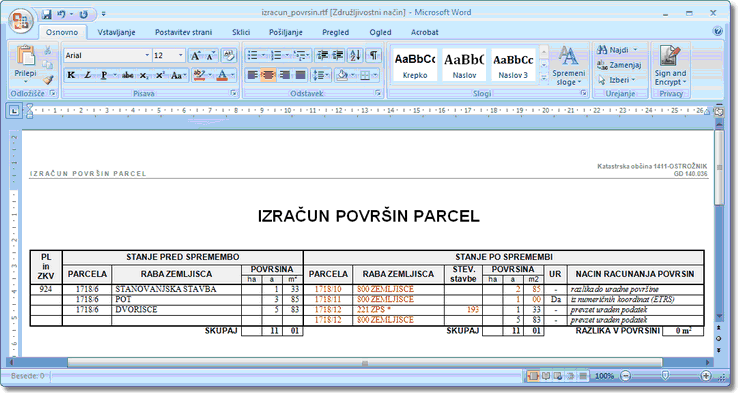Image resolution: width=739 pixels, height=395 pixels.
Task: Click the zoom slider handle
Action: 665,375
